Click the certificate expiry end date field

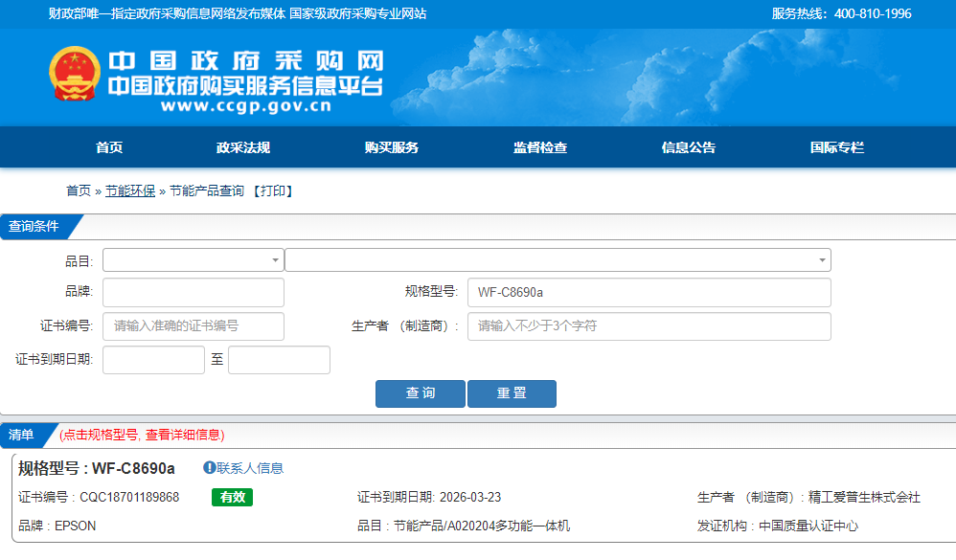[x=280, y=360]
